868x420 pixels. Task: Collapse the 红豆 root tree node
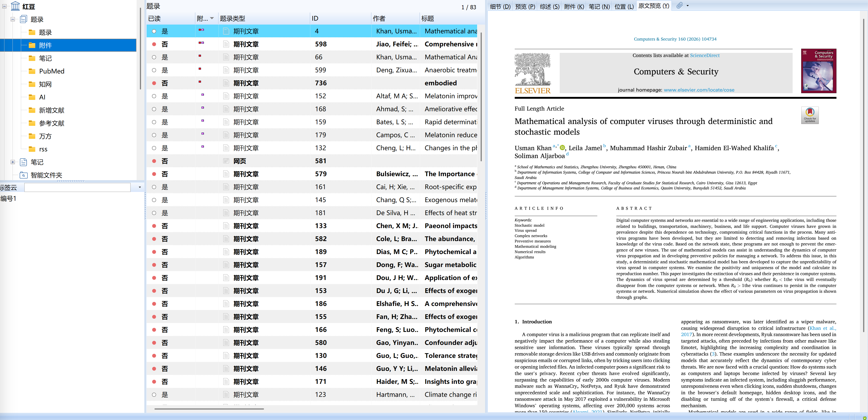(x=4, y=6)
